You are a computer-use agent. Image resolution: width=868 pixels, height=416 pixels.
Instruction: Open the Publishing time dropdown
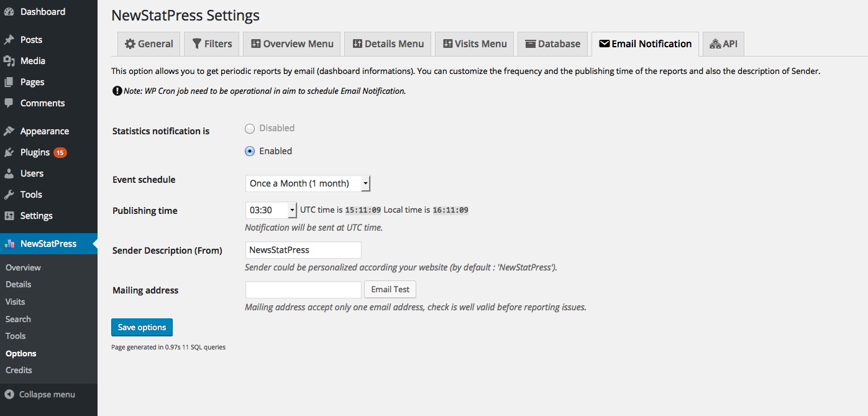pos(271,210)
